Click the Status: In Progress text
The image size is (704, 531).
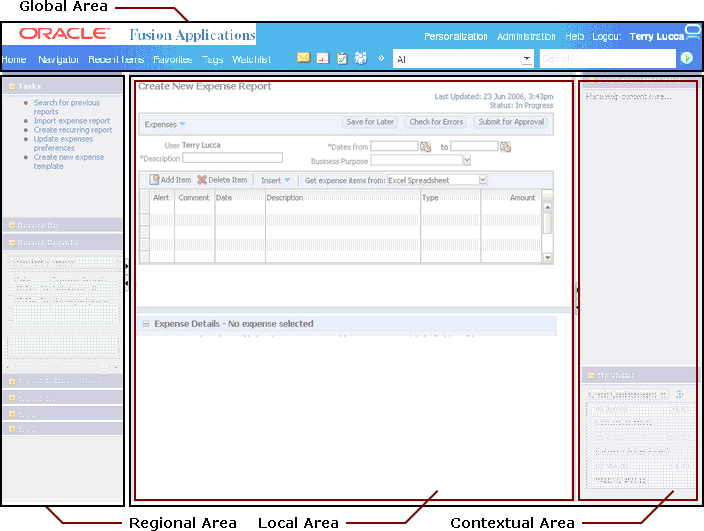click(521, 105)
